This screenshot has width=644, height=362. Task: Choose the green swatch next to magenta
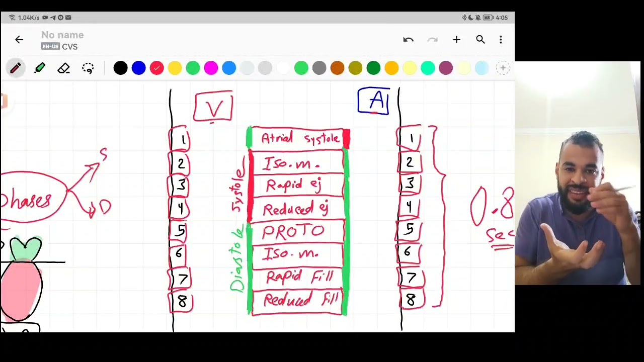point(193,68)
